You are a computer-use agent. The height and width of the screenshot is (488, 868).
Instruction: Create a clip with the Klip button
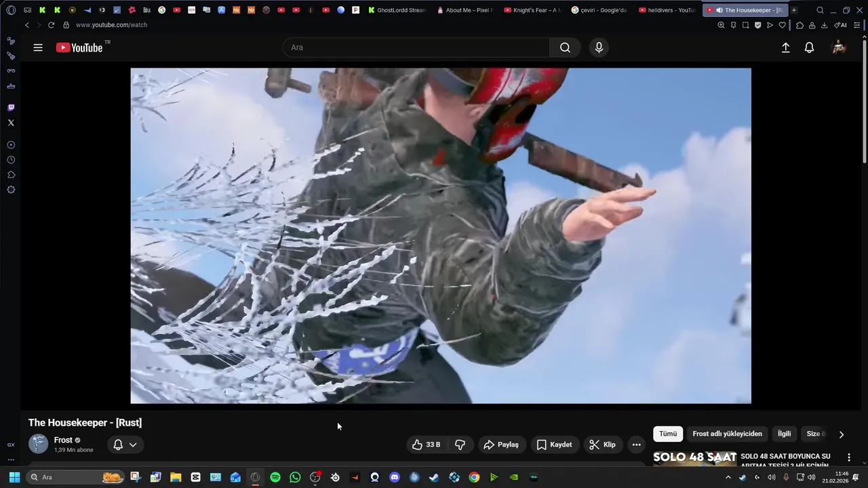coord(603,445)
